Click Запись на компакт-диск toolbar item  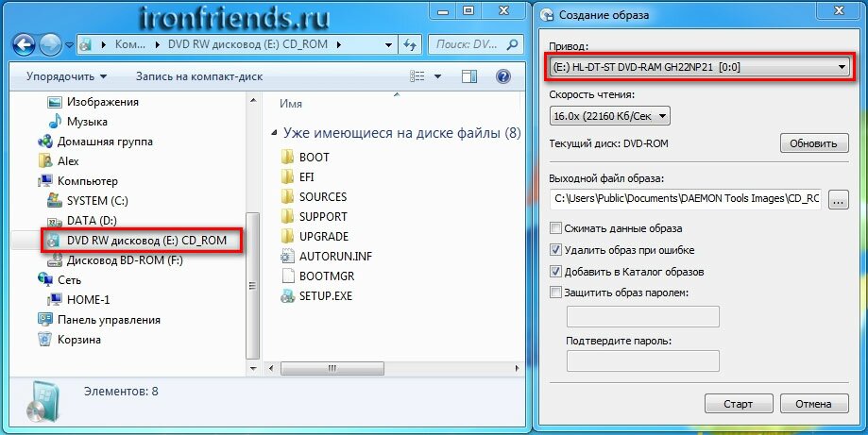pos(199,76)
